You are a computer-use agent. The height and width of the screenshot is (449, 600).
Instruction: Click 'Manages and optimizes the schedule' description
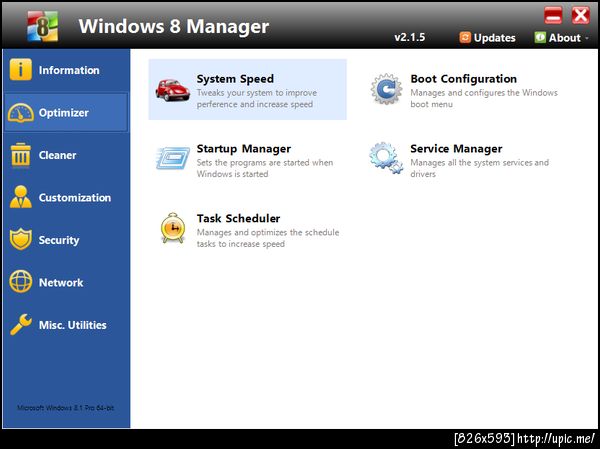(x=268, y=232)
